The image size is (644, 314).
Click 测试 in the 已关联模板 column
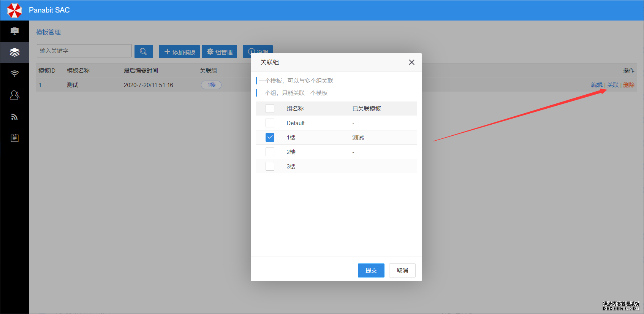358,138
